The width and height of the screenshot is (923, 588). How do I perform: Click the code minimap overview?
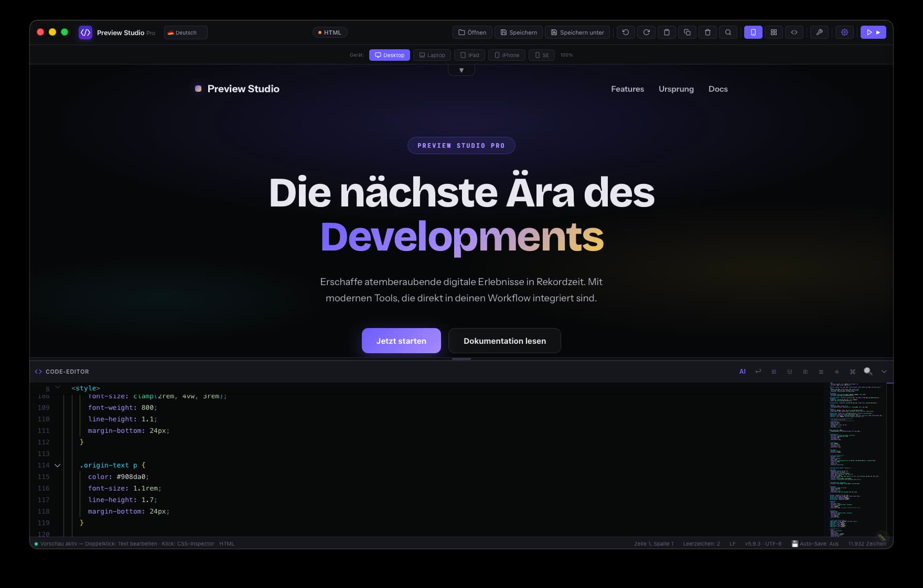856,460
